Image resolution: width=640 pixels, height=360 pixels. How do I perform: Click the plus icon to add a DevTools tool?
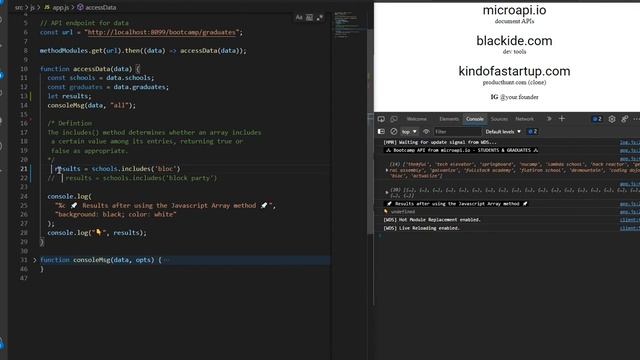(562, 119)
